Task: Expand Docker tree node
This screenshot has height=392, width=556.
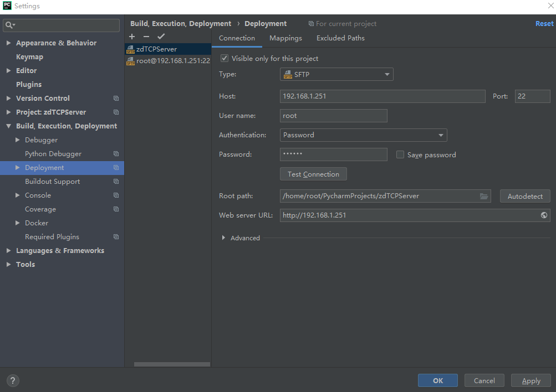Action: 18,223
